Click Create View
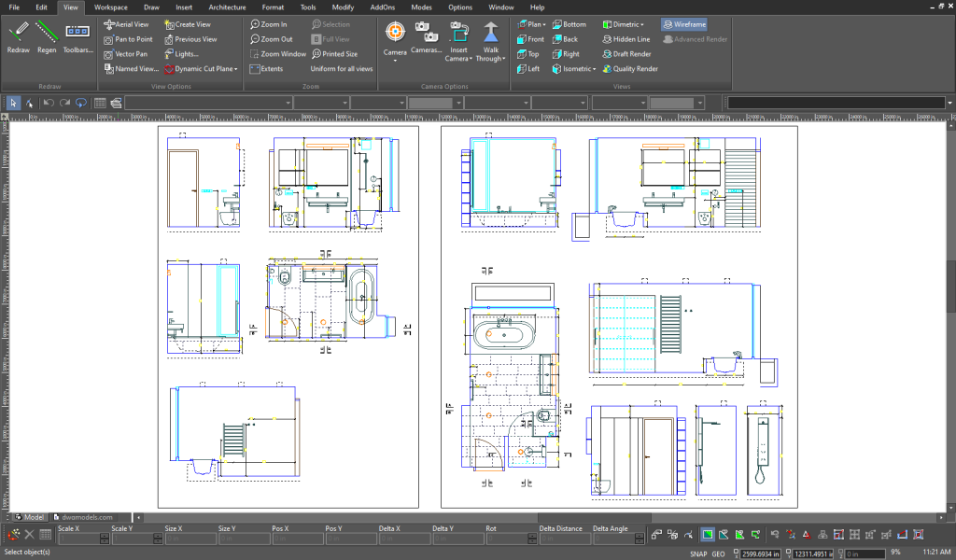The height and width of the screenshot is (560, 956). pos(187,24)
